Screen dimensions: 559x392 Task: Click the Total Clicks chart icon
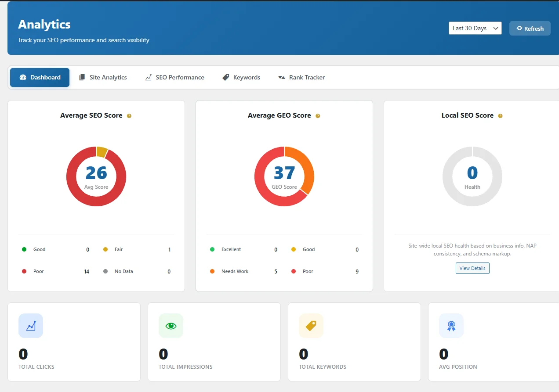30,326
